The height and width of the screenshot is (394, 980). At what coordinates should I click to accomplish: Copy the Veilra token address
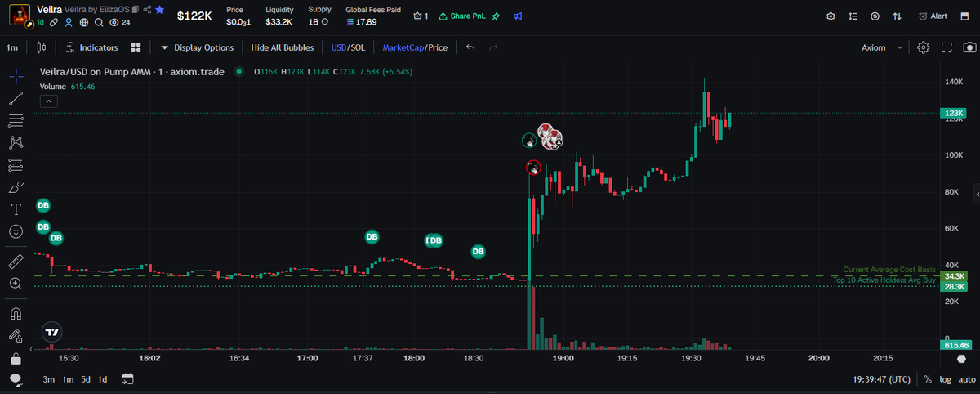coord(135,9)
